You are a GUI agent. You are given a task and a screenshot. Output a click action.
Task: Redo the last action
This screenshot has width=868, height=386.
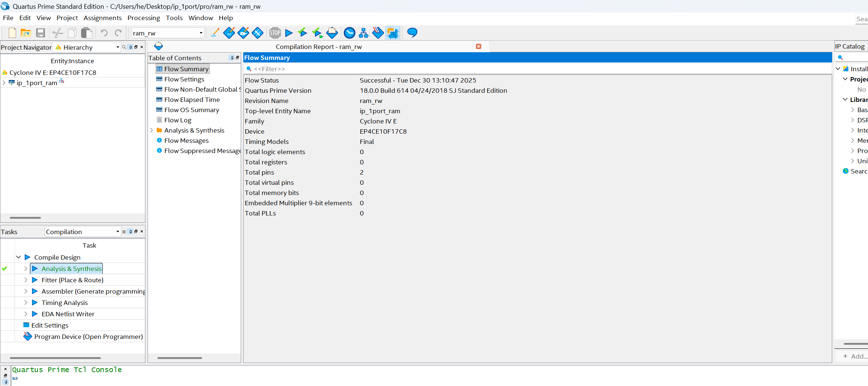pos(118,33)
